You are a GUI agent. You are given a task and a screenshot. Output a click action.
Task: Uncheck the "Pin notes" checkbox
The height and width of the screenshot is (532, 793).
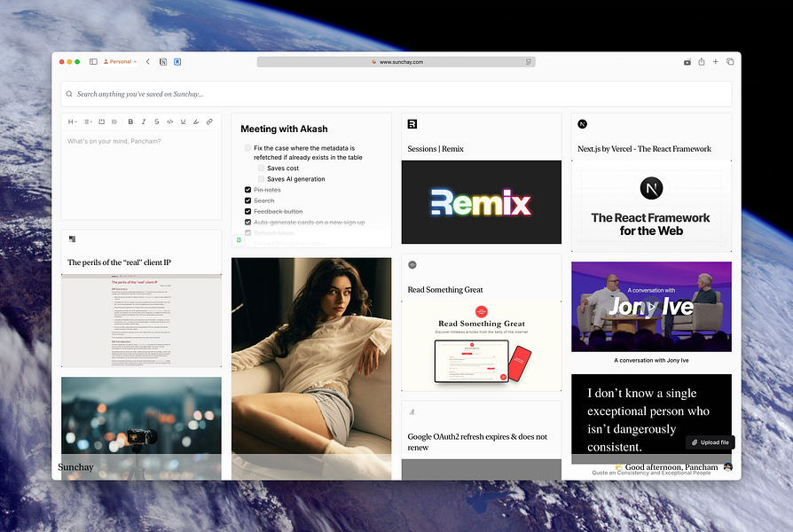pos(247,190)
